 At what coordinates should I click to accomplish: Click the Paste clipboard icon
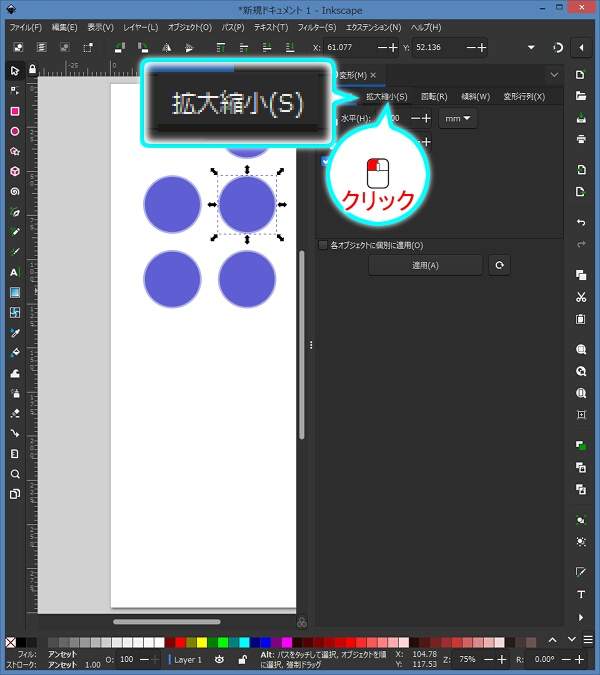[581, 319]
